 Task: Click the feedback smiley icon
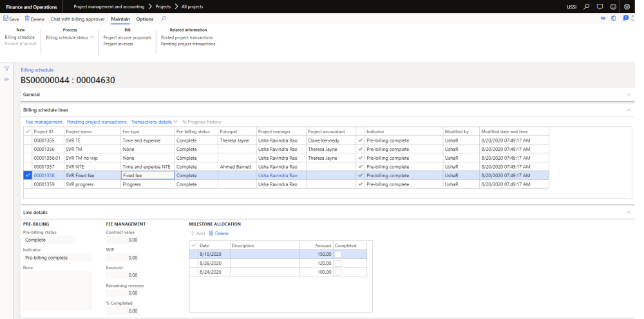point(614,6)
